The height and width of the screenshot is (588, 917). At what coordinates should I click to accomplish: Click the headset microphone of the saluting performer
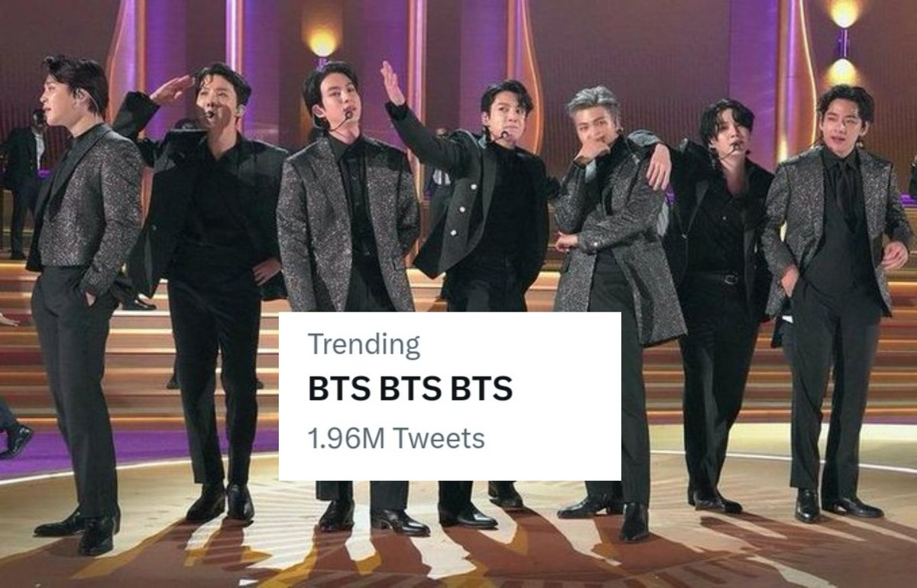click(208, 115)
